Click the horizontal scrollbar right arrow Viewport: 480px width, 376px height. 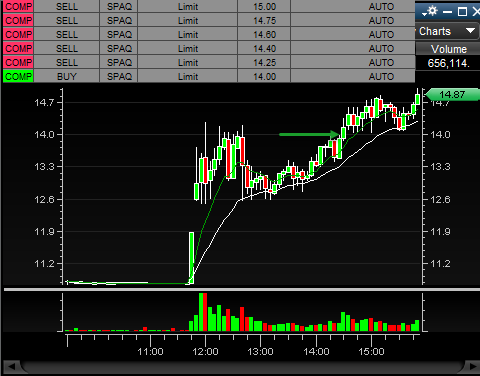coord(472,366)
